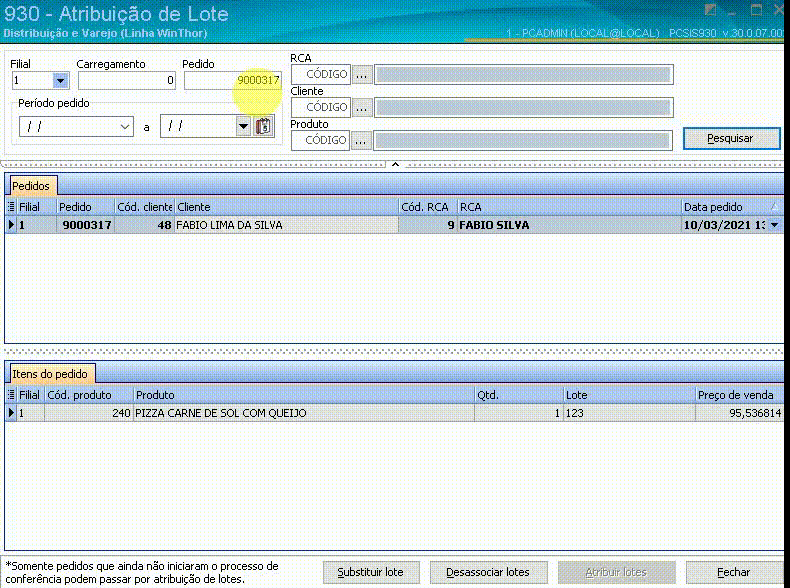Image resolution: width=790 pixels, height=588 pixels.
Task: Sort by the Cód. produto column header
Action: tap(89, 395)
